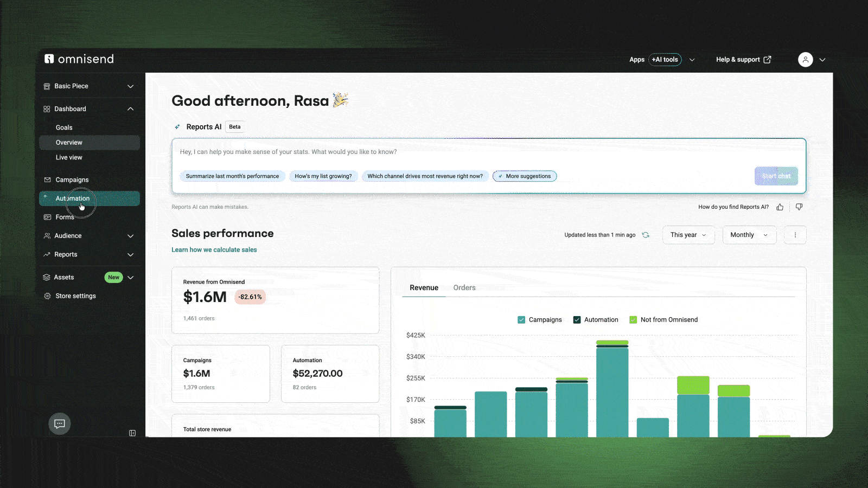Screen dimensions: 868x488
Task: Click the 1,461 orders text
Action: [x=199, y=319]
